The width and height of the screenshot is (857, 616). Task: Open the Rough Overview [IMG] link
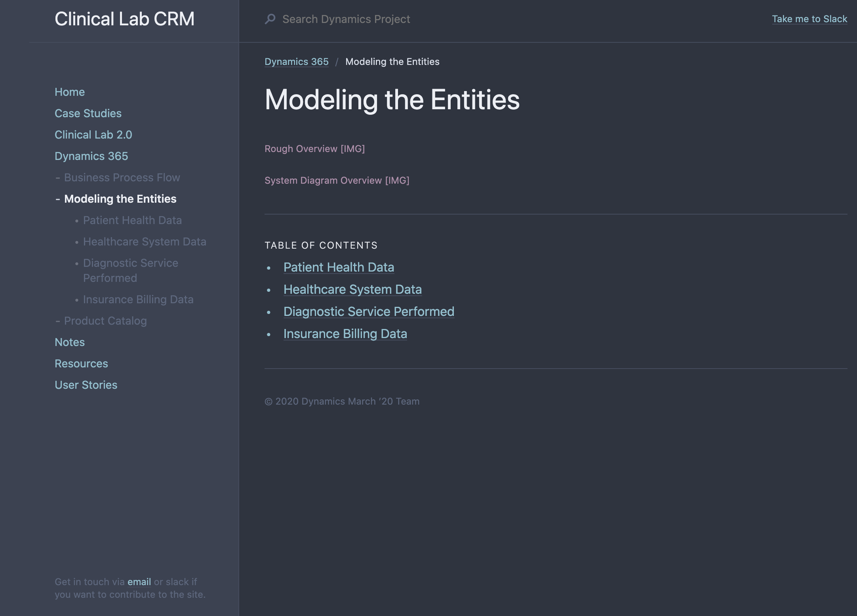pyautogui.click(x=314, y=149)
